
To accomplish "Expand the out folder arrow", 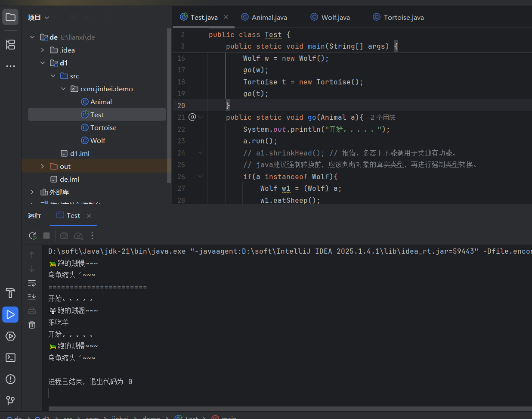I will point(42,166).
